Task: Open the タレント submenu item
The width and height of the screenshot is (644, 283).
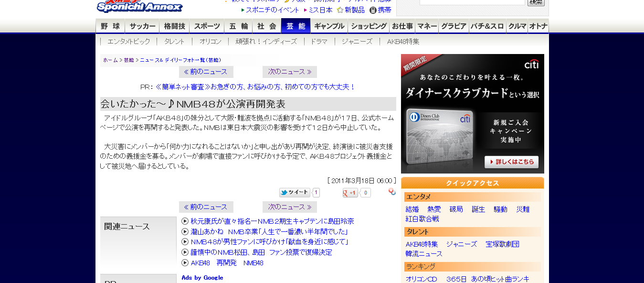Action: point(174,42)
